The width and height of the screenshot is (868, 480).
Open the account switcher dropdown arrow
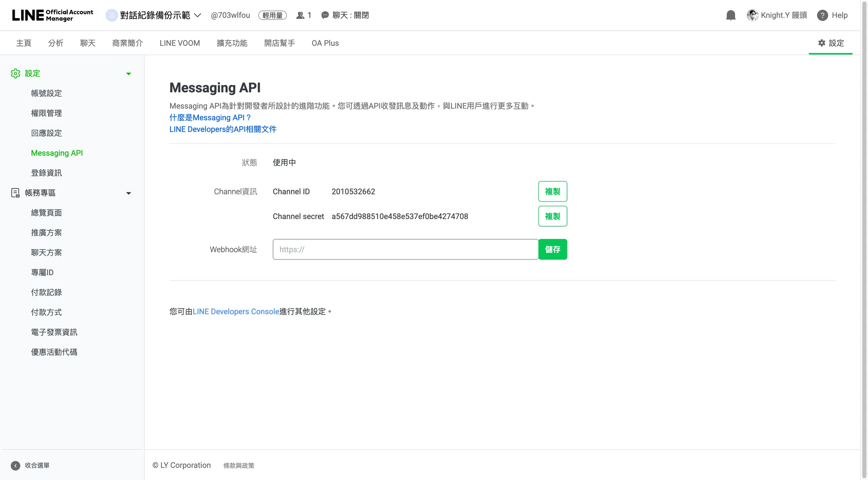(197, 15)
